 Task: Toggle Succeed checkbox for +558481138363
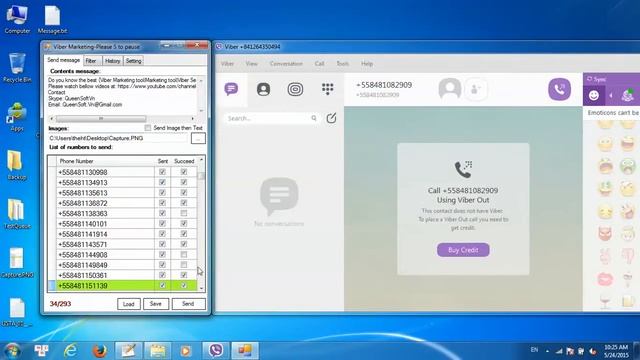pyautogui.click(x=184, y=213)
